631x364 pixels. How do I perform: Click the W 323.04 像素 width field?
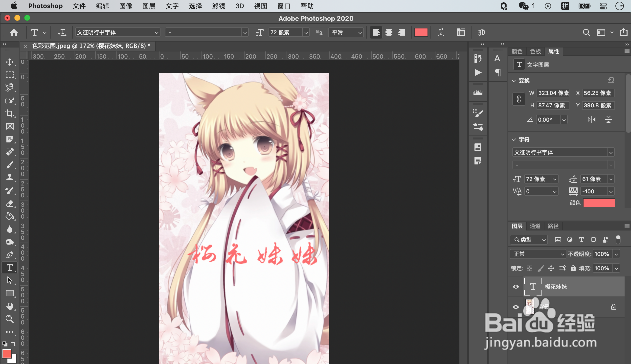[x=553, y=93]
